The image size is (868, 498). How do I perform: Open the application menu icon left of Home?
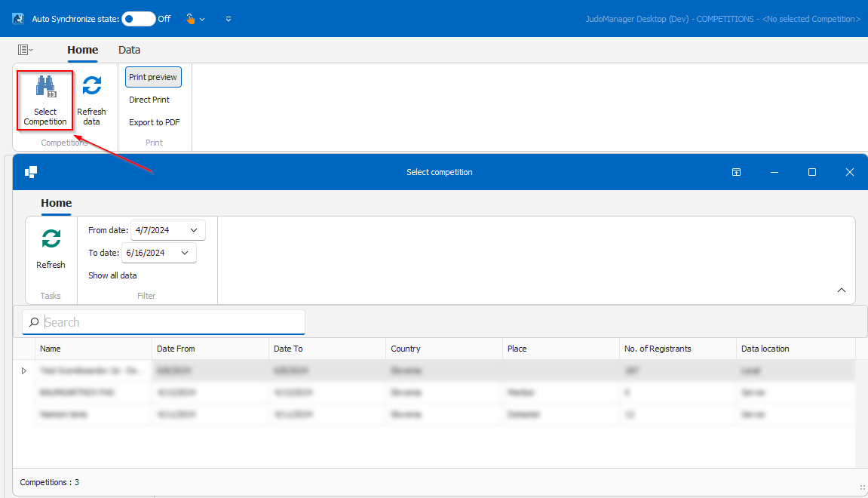[x=25, y=50]
